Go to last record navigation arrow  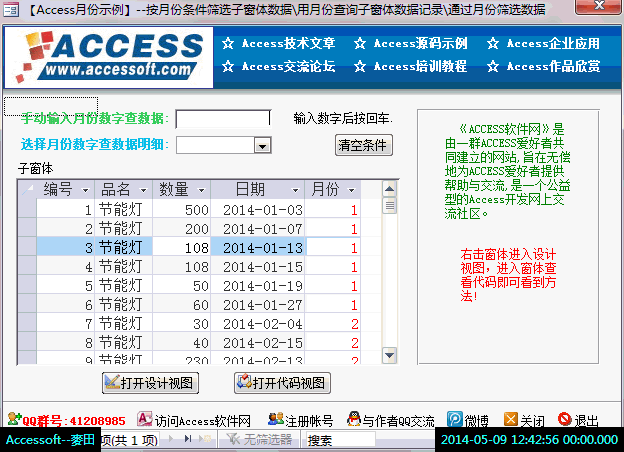[x=188, y=438]
